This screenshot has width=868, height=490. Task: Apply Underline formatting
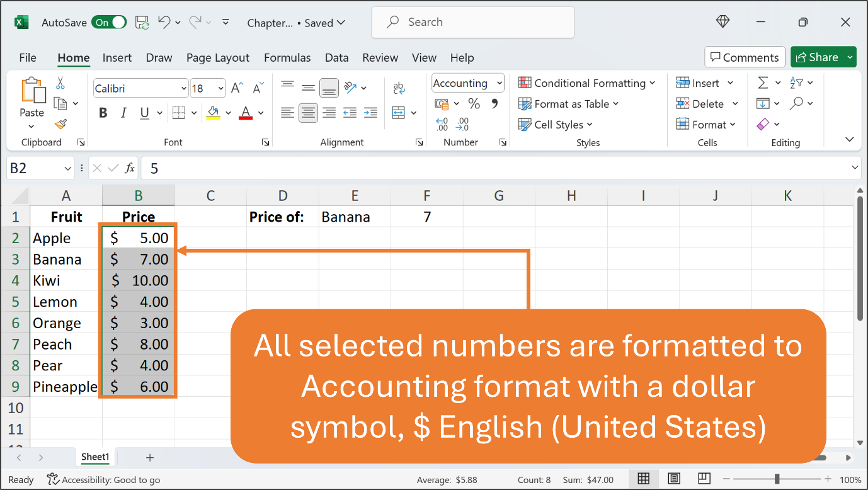click(144, 113)
